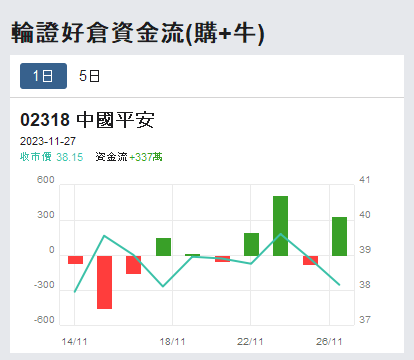Select the 1日 tab

43,76
